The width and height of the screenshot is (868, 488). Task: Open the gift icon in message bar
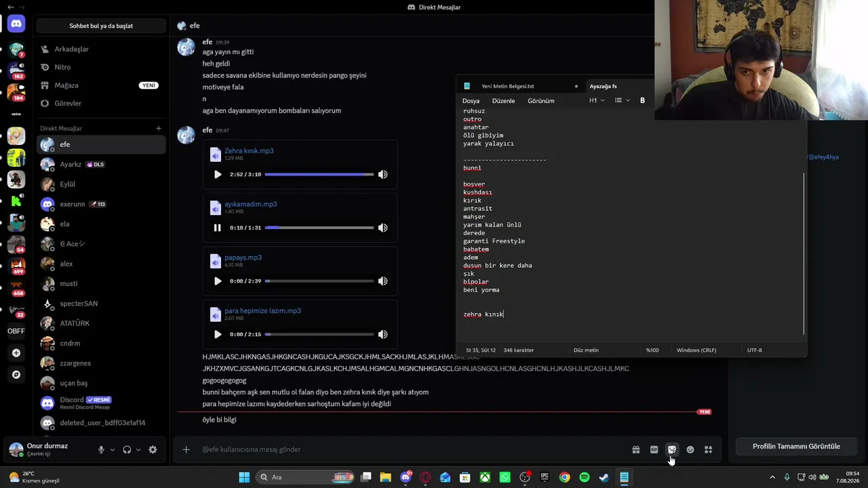click(x=636, y=449)
